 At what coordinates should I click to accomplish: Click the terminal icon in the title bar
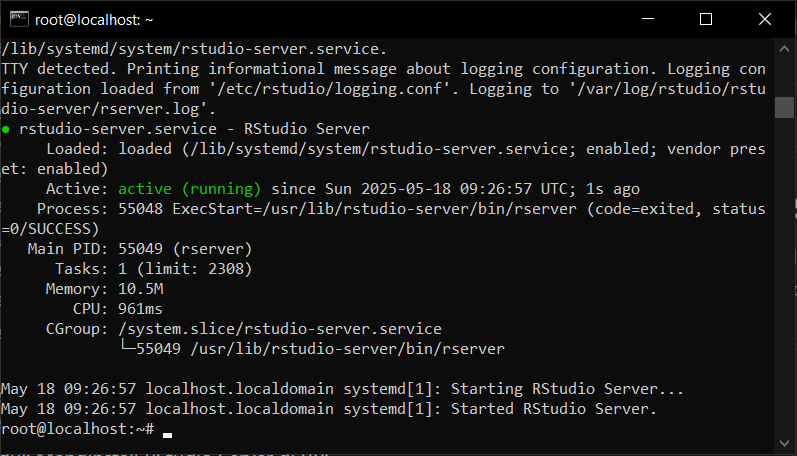coord(19,19)
